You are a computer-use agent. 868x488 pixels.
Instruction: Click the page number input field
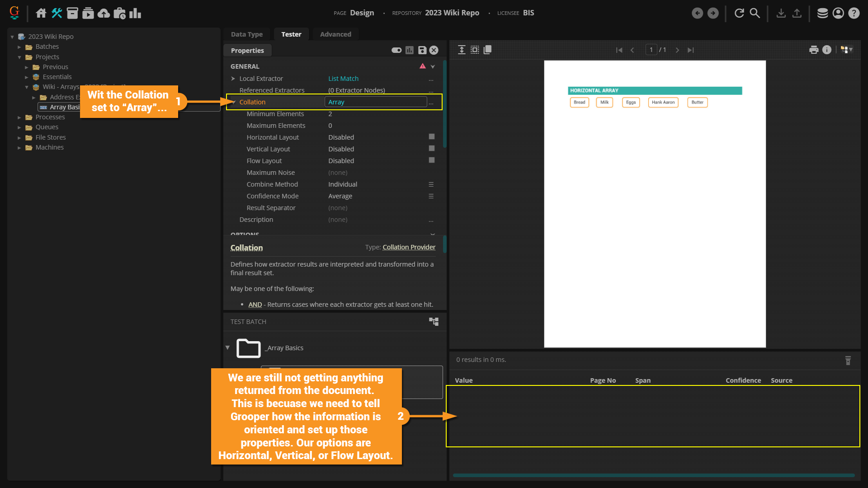tap(651, 50)
